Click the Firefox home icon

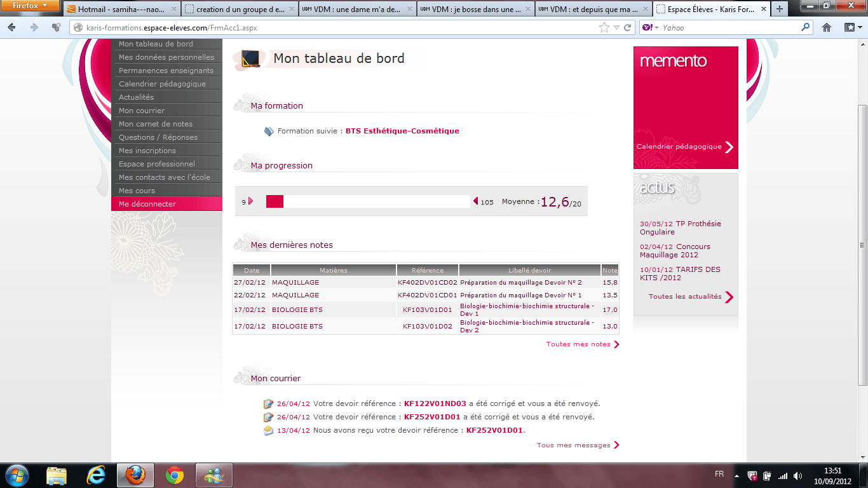click(827, 27)
